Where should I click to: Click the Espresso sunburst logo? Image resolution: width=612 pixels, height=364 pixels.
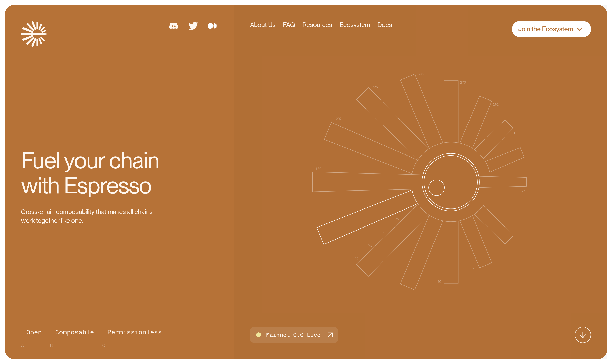coord(34,34)
